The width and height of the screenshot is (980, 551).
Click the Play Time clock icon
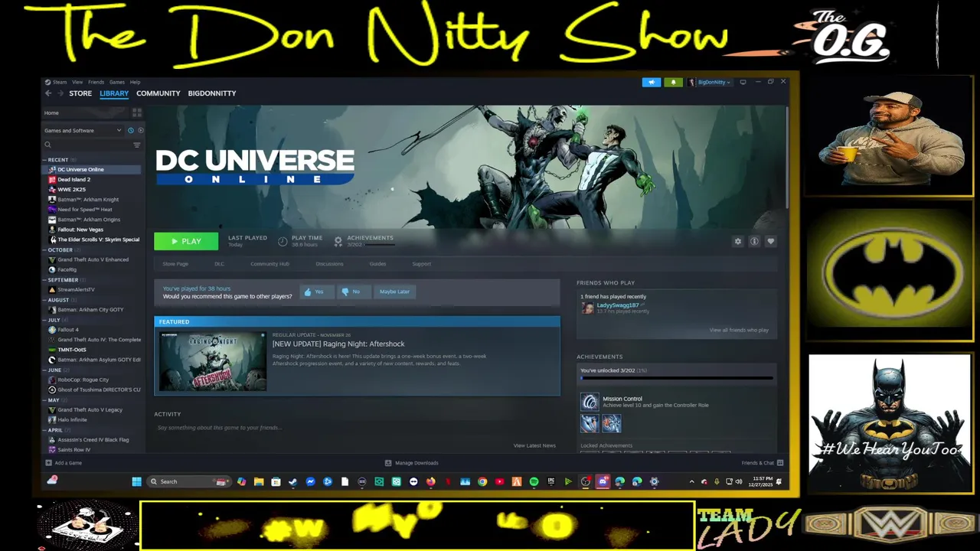(x=283, y=241)
